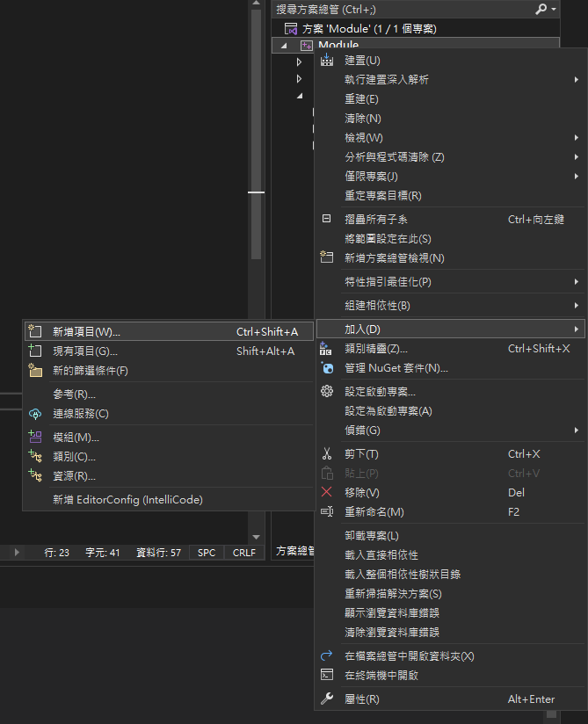
Task: Click the 資料行: 57 column indicator
Action: pos(158,553)
